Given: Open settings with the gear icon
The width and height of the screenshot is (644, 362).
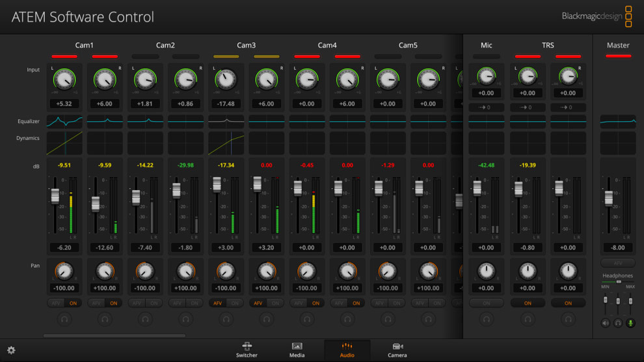Looking at the screenshot, I should pyautogui.click(x=11, y=350).
